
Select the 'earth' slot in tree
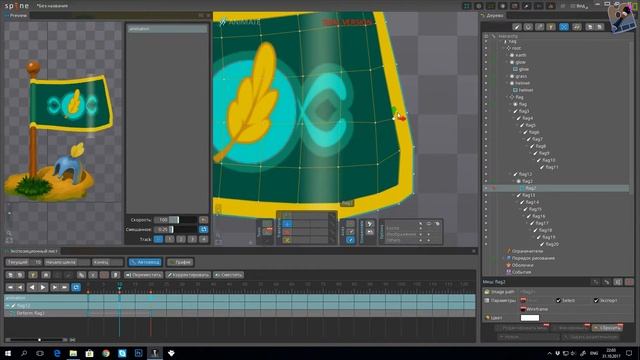(521, 55)
